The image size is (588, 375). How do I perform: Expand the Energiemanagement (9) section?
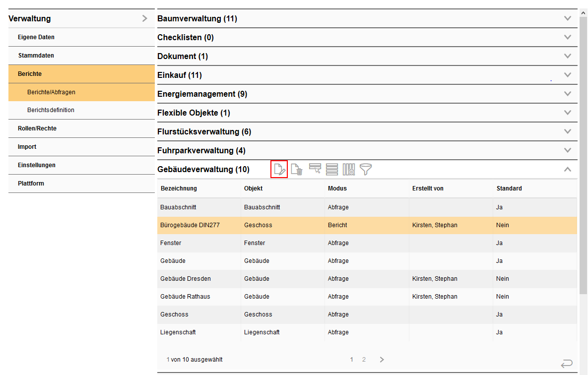click(568, 94)
